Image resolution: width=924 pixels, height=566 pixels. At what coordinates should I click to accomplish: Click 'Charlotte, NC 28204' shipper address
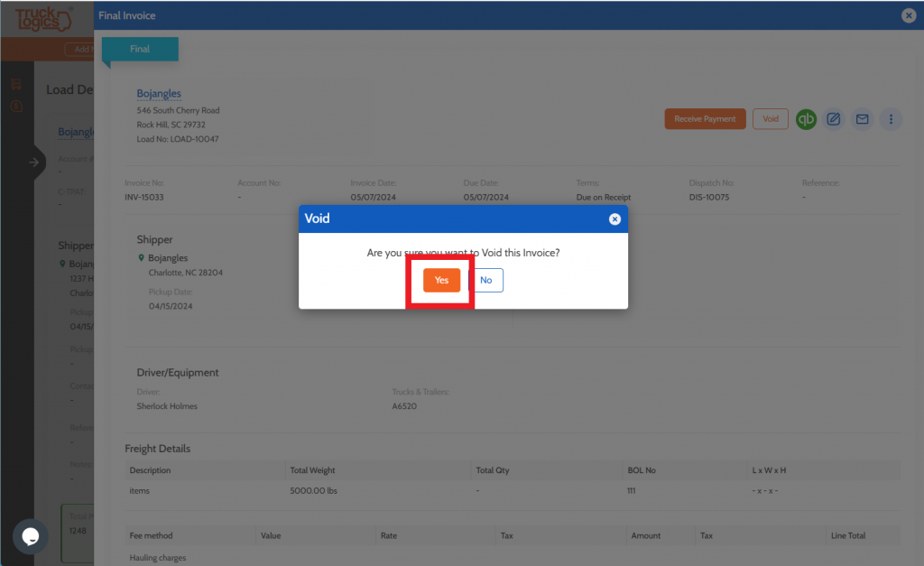(x=186, y=273)
